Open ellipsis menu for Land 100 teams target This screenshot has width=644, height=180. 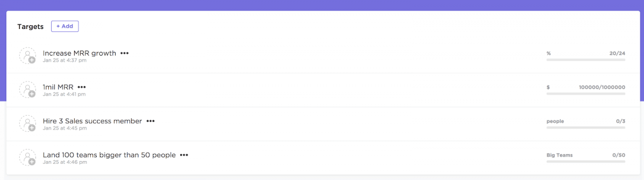[x=184, y=155]
